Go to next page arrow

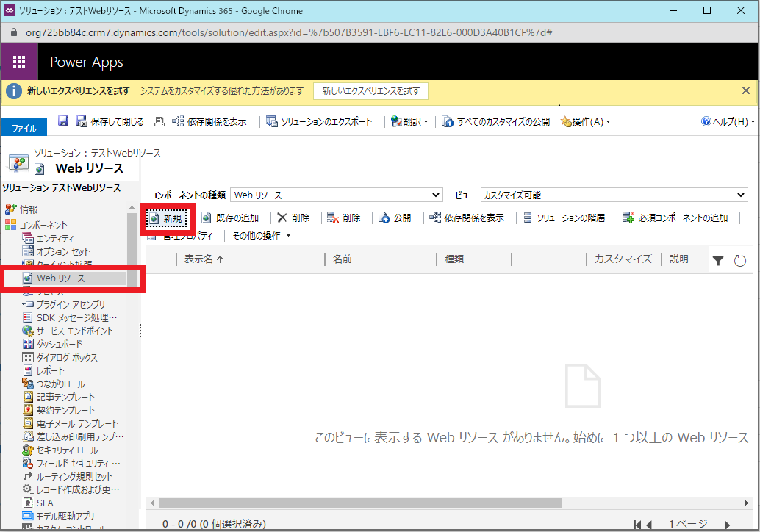(x=726, y=524)
